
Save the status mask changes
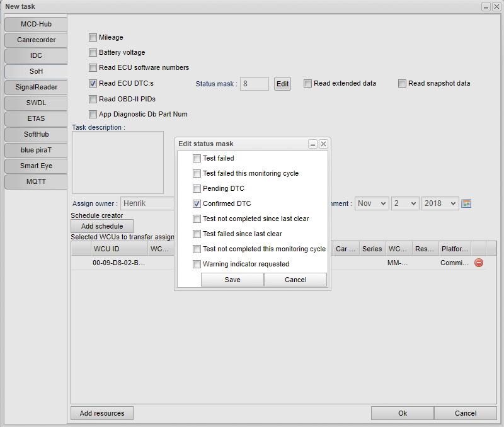pos(232,280)
